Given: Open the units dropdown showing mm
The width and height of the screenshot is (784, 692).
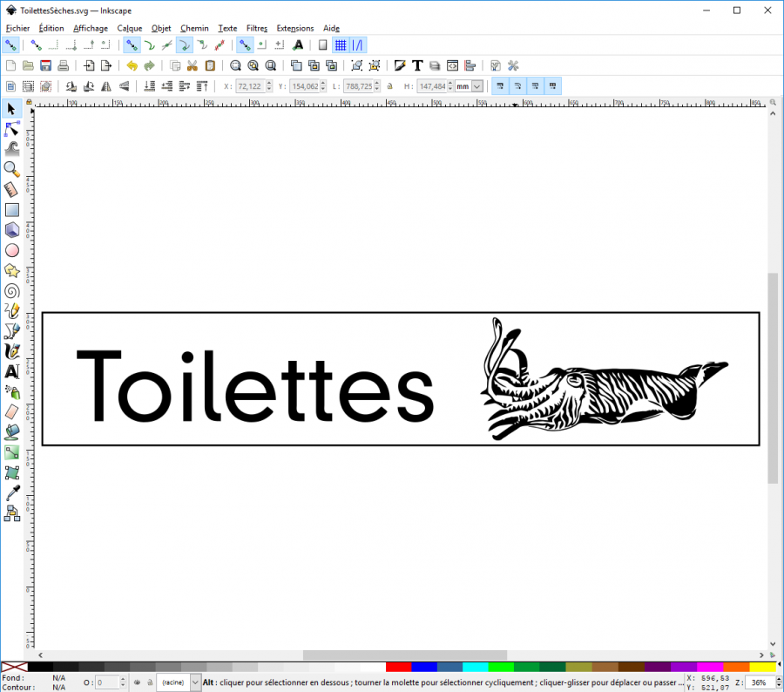Looking at the screenshot, I should [x=468, y=85].
